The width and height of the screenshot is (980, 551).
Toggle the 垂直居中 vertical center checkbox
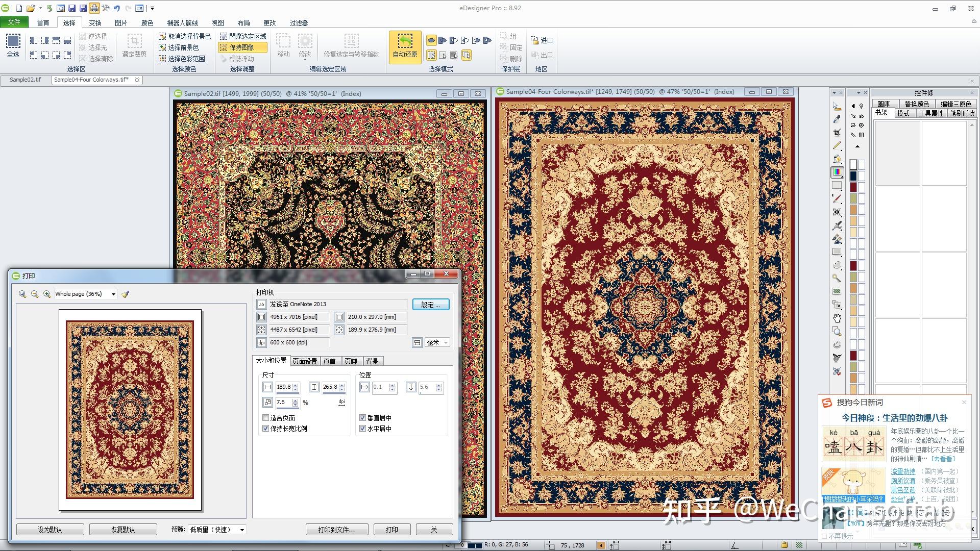click(362, 418)
